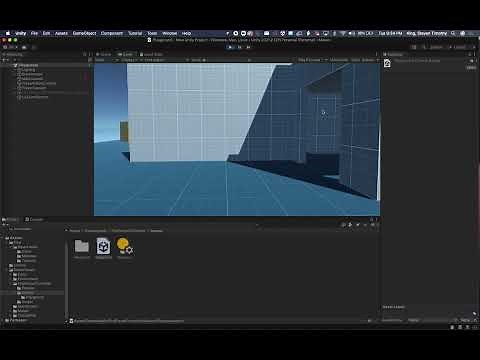Adjust the Game view Scale slider
Viewport: 480px width, 360px height.
click(227, 60)
